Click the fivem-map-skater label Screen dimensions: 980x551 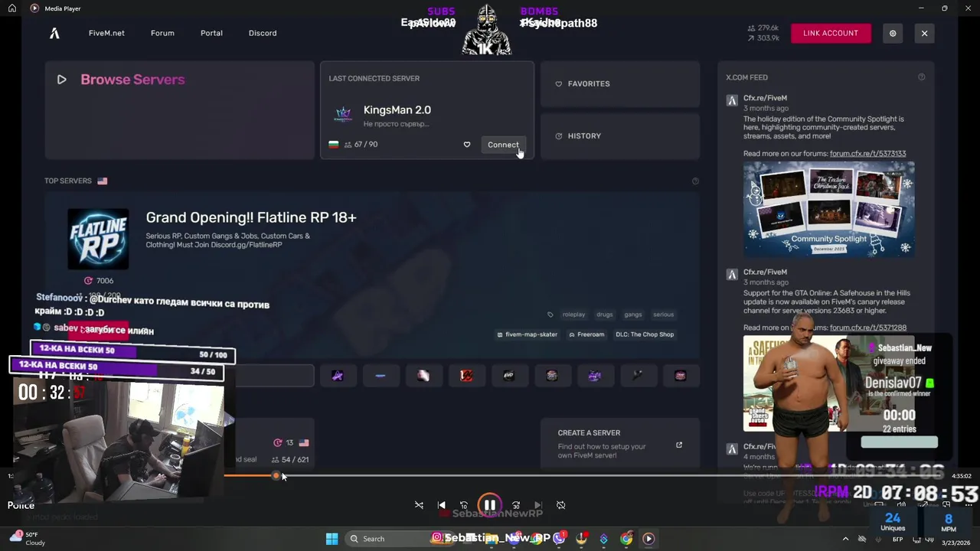tap(527, 334)
